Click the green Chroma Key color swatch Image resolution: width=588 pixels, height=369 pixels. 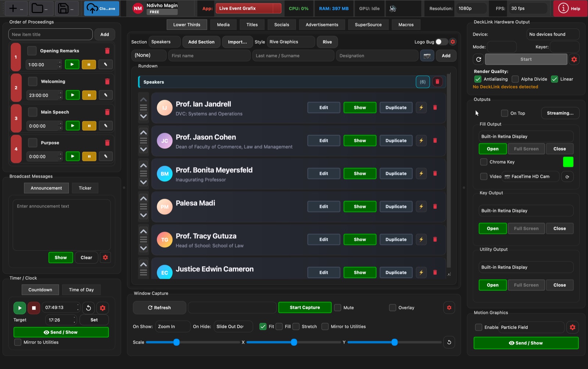click(x=568, y=162)
